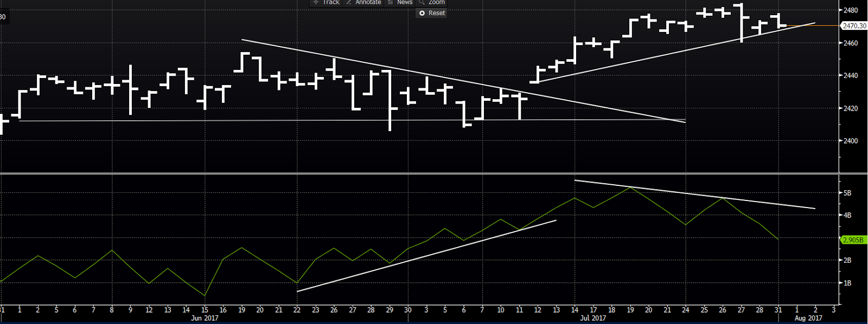
Task: Click the Reset zoom button
Action: (x=432, y=13)
